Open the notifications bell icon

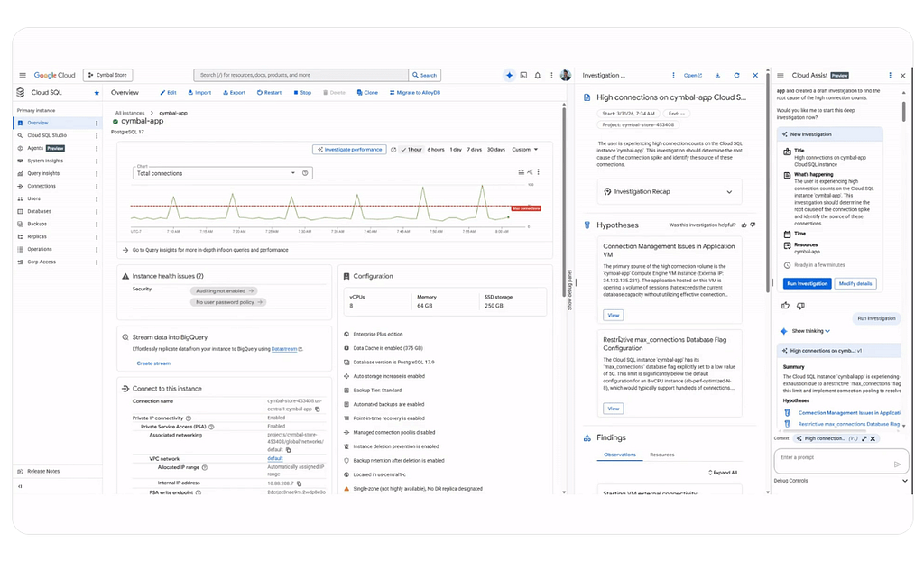[x=538, y=75]
